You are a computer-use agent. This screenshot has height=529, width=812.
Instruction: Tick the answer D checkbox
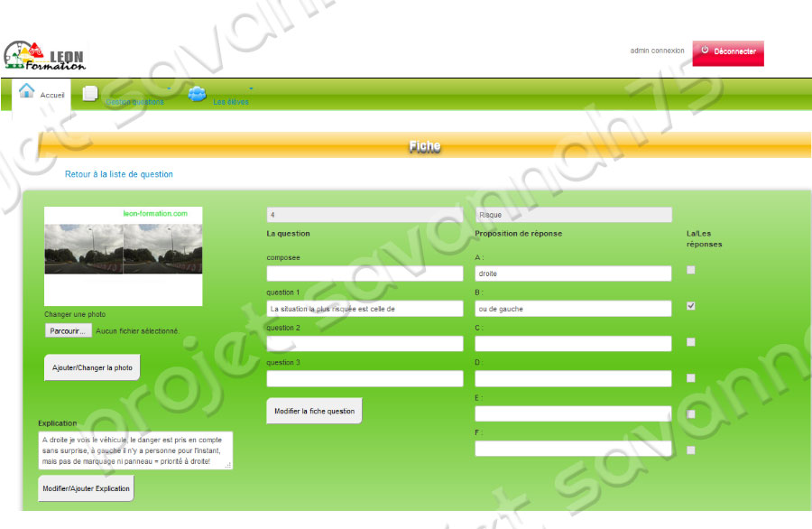(x=691, y=378)
